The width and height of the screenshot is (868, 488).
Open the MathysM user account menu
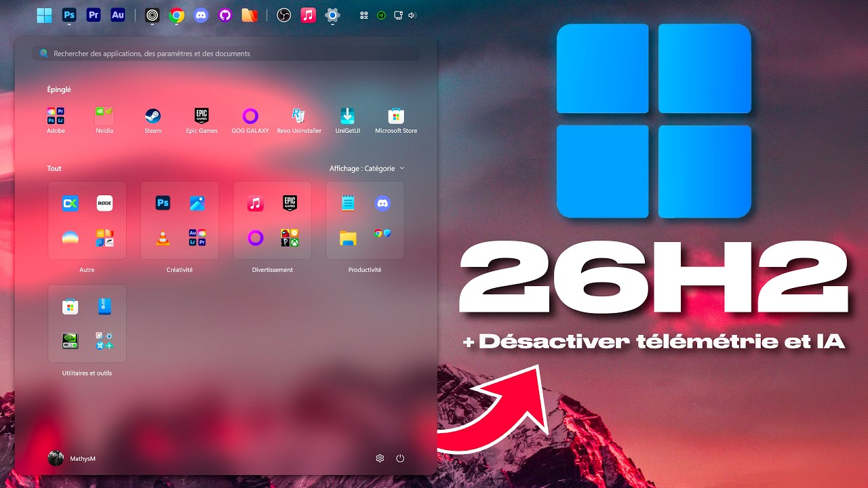72,458
